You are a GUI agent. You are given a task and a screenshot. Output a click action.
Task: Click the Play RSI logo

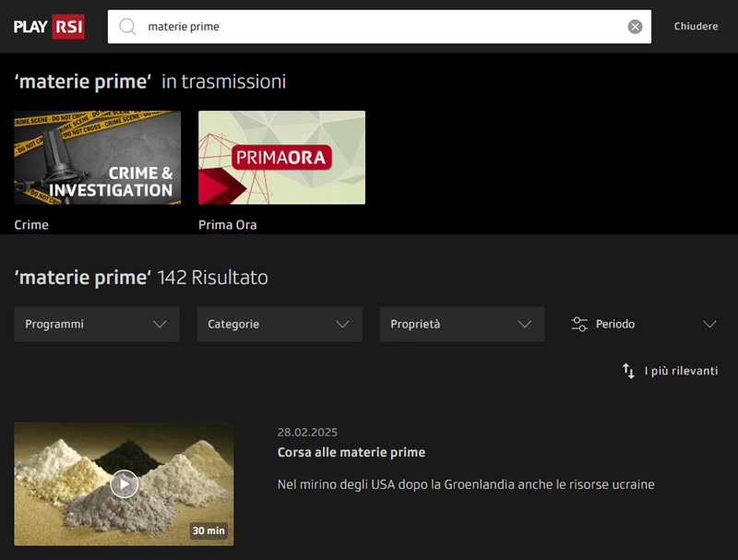49,27
